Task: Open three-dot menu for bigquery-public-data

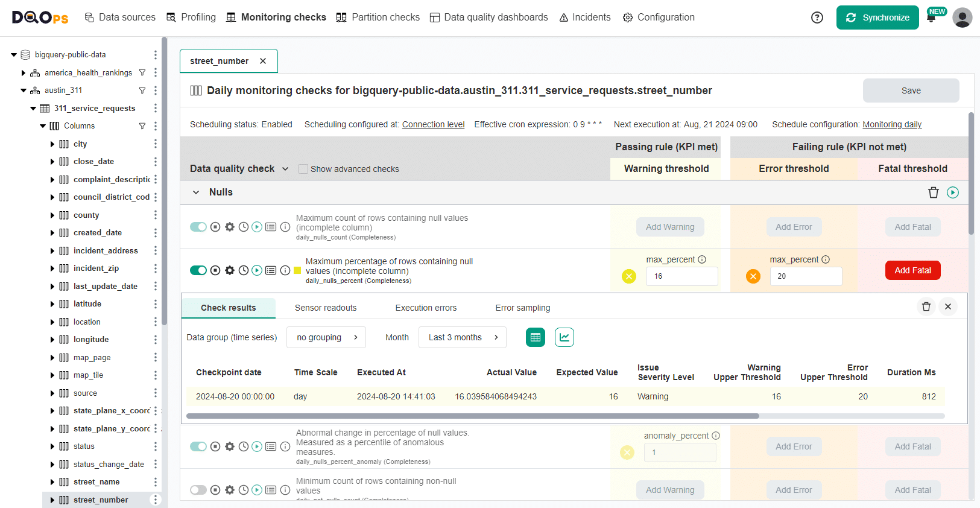Action: (x=156, y=55)
